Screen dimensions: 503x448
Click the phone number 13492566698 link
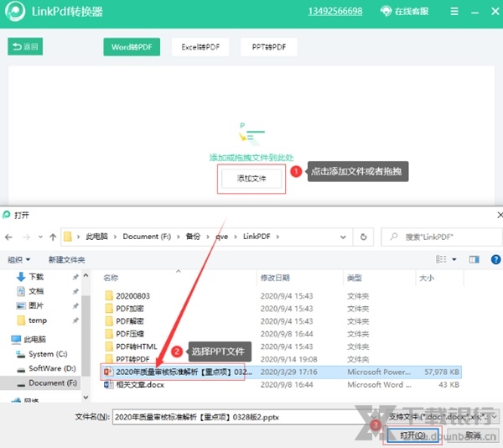[x=335, y=12]
